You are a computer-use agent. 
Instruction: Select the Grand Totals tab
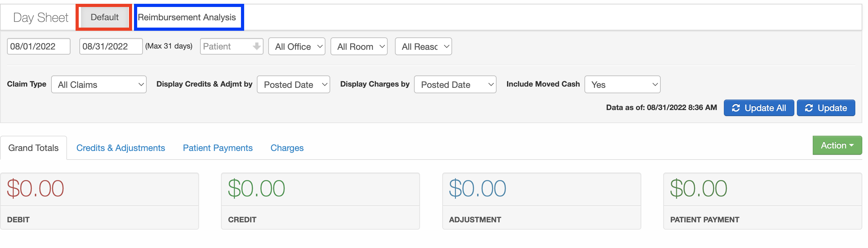coord(33,148)
